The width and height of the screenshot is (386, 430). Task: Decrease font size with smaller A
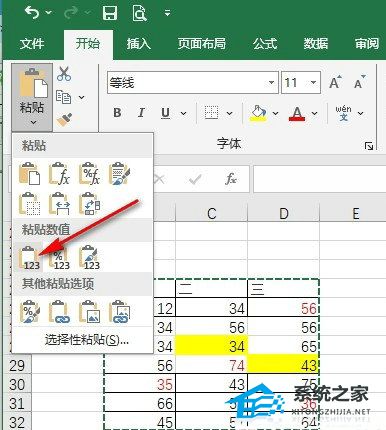point(360,82)
